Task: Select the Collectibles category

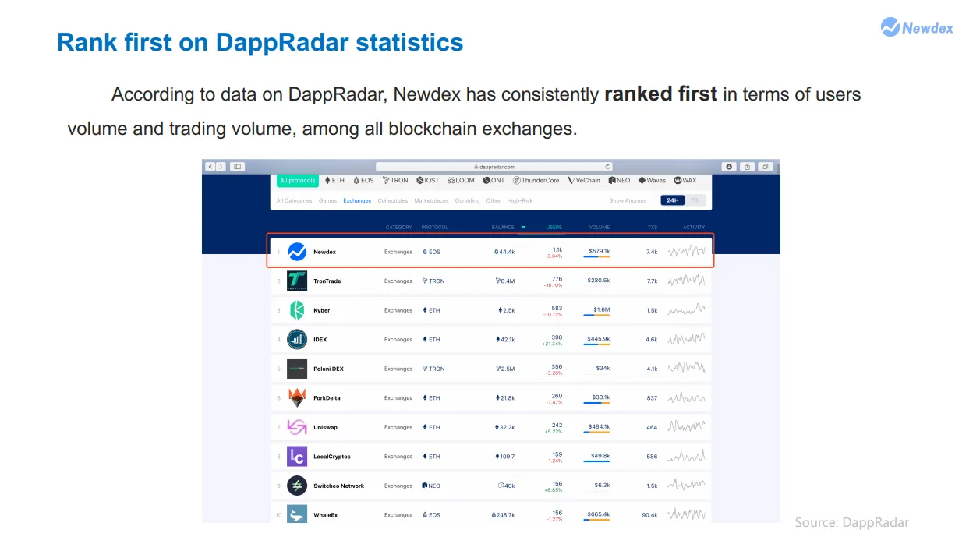Action: tap(393, 201)
